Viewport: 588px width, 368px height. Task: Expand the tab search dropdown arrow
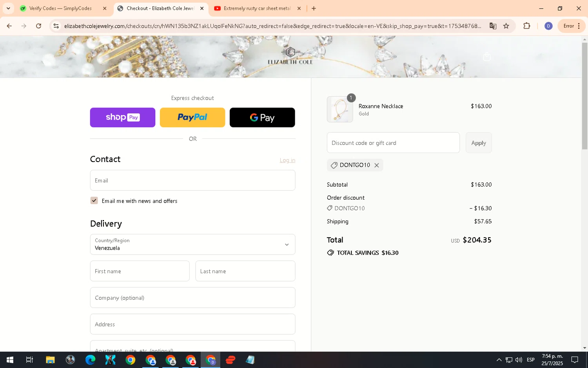(8, 8)
